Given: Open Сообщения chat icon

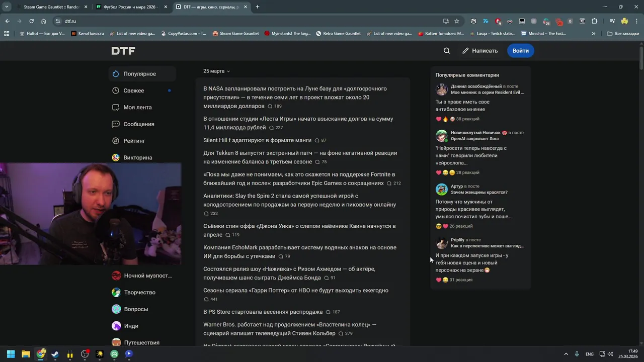Looking at the screenshot, I should [x=116, y=124].
